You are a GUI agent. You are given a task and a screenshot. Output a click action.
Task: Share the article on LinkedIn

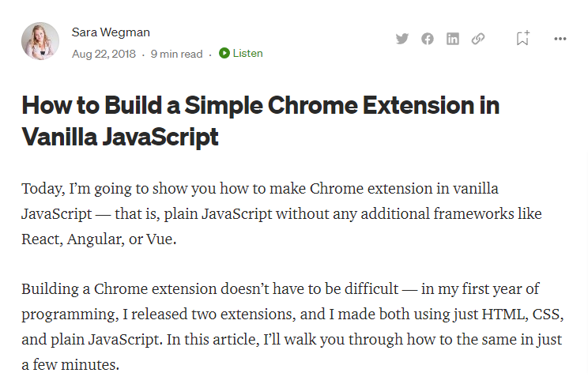[x=453, y=39]
